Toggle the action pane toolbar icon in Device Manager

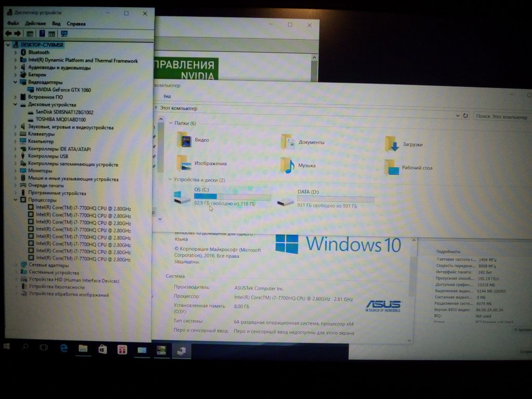click(x=51, y=34)
